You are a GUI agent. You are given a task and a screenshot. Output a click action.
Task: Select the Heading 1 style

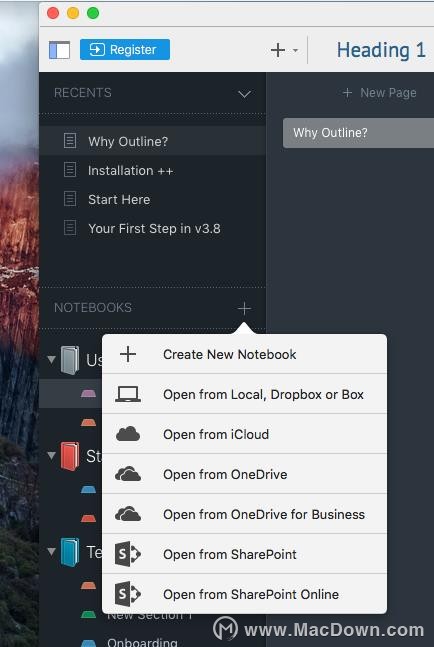point(381,50)
